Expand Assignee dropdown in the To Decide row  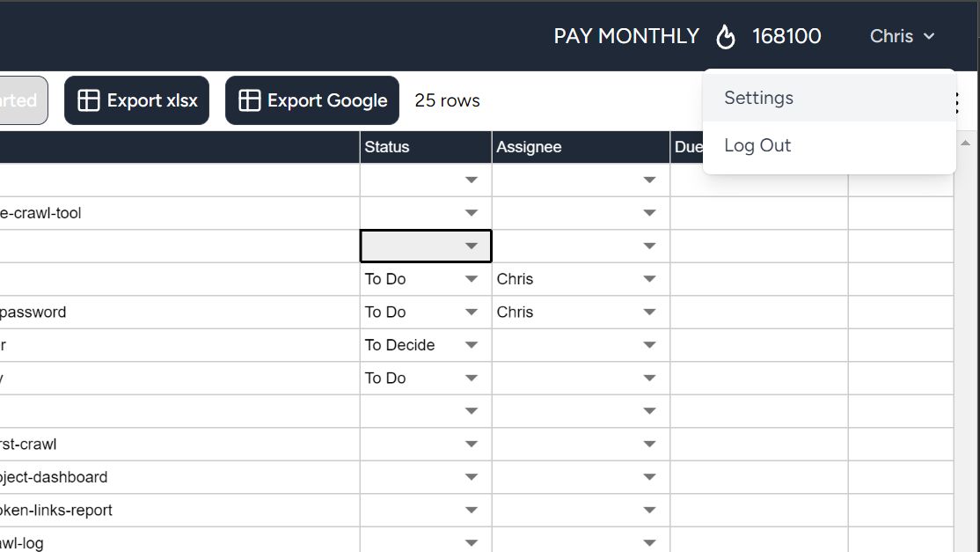[x=649, y=345]
